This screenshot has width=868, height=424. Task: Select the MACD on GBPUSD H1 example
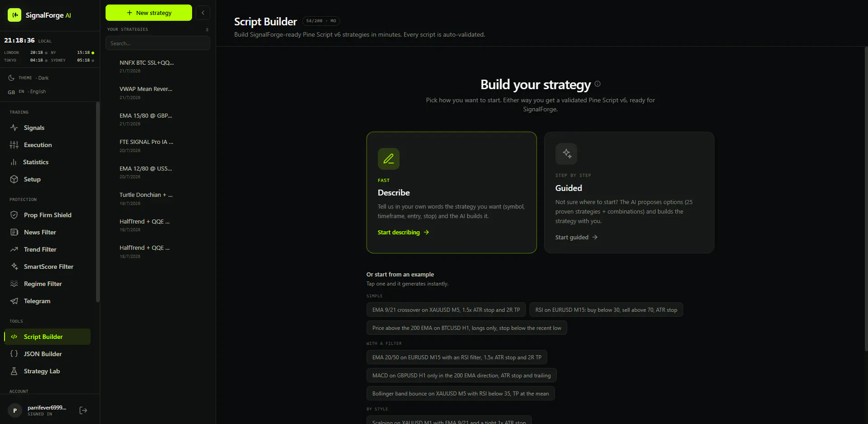tap(462, 376)
